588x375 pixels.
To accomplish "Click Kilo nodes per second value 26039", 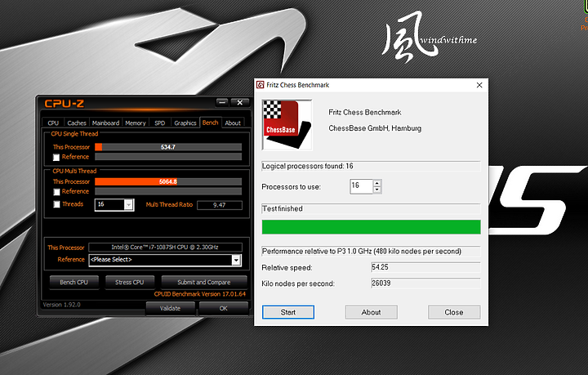I will [425, 283].
